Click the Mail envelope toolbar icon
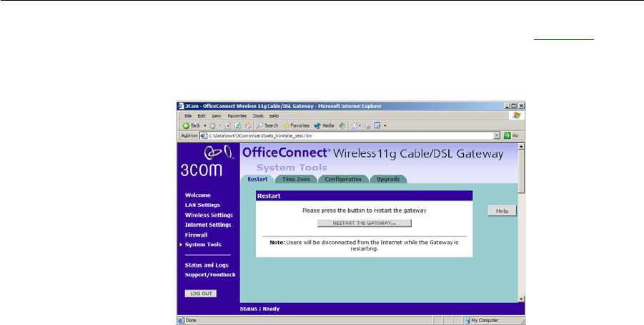 (x=355, y=126)
